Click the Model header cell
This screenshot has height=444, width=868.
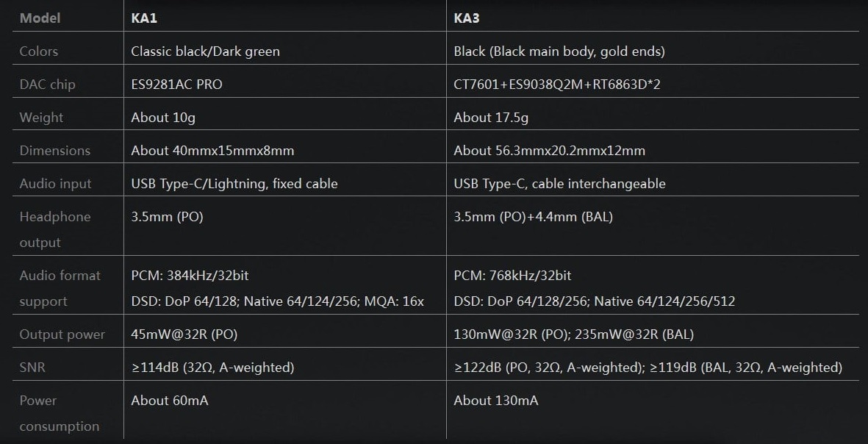40,18
